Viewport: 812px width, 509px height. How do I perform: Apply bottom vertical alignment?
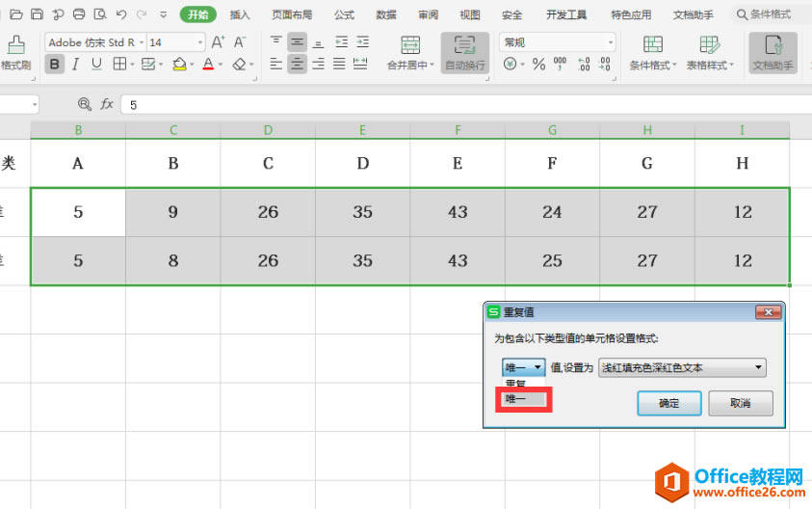319,42
